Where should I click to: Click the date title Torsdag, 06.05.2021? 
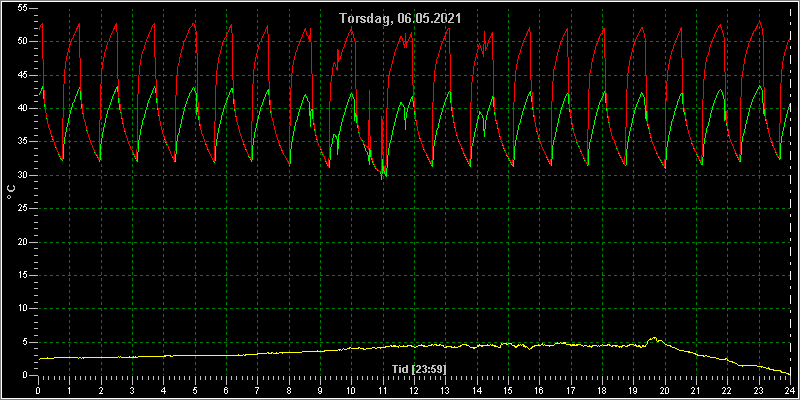point(401,19)
